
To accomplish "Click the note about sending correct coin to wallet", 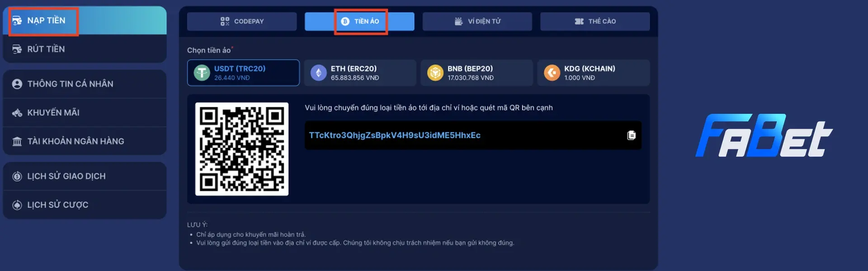I will point(355,243).
